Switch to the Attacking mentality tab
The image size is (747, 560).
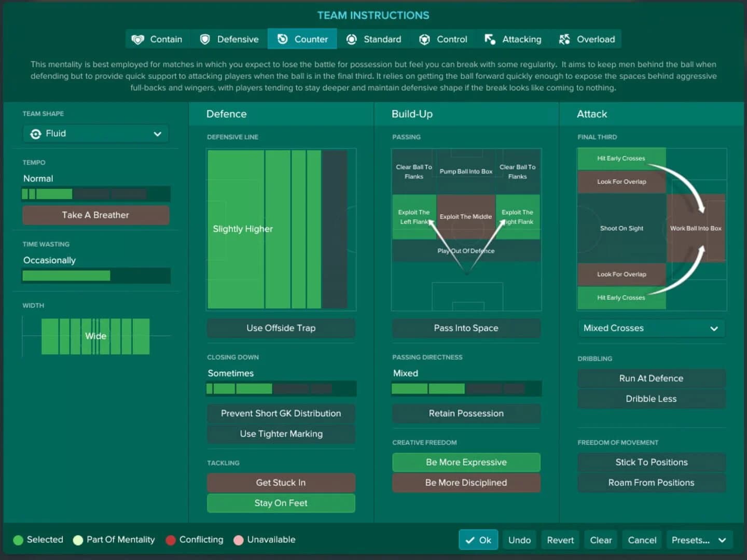[x=513, y=39]
